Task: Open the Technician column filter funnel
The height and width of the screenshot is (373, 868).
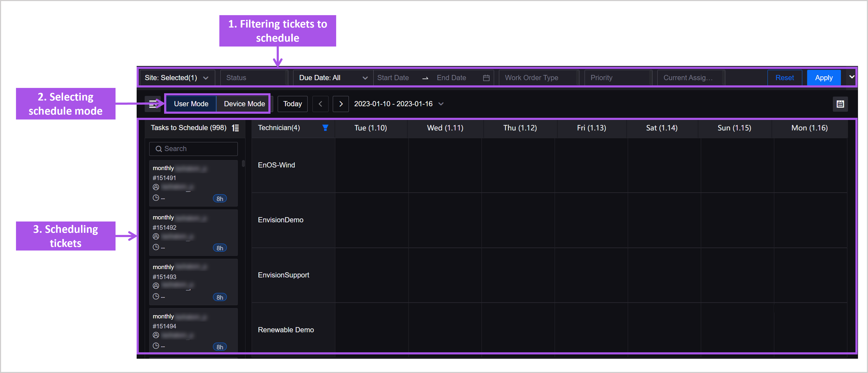Action: pyautogui.click(x=325, y=128)
